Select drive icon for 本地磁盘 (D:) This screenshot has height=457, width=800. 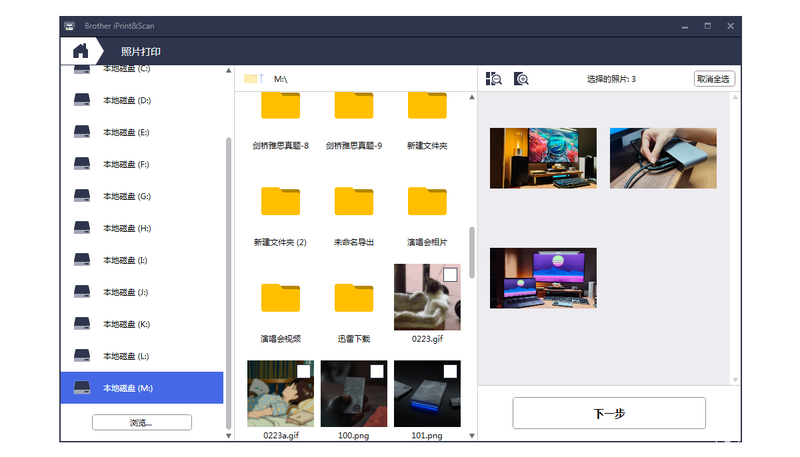(x=82, y=100)
